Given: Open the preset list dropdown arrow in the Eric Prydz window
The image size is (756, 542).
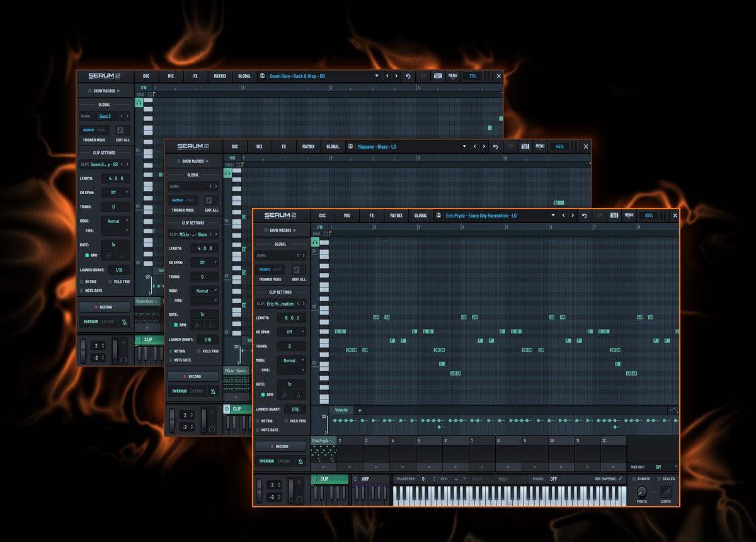Looking at the screenshot, I should (x=553, y=216).
